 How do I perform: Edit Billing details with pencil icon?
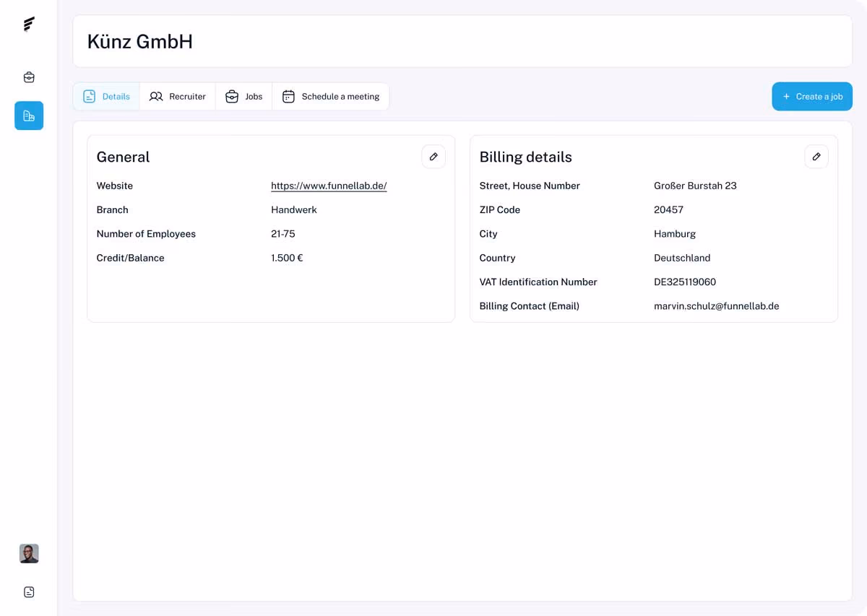(x=816, y=157)
